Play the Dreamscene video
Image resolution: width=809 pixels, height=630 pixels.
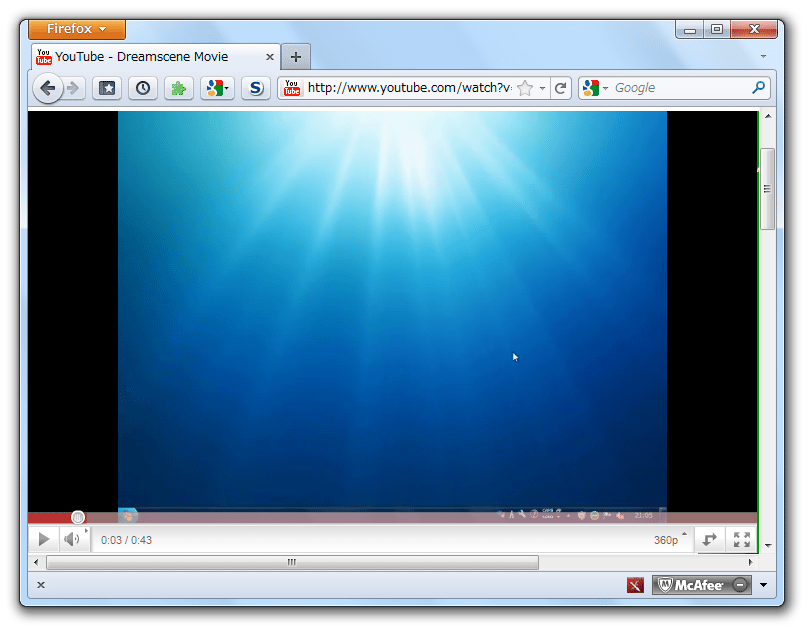point(44,540)
